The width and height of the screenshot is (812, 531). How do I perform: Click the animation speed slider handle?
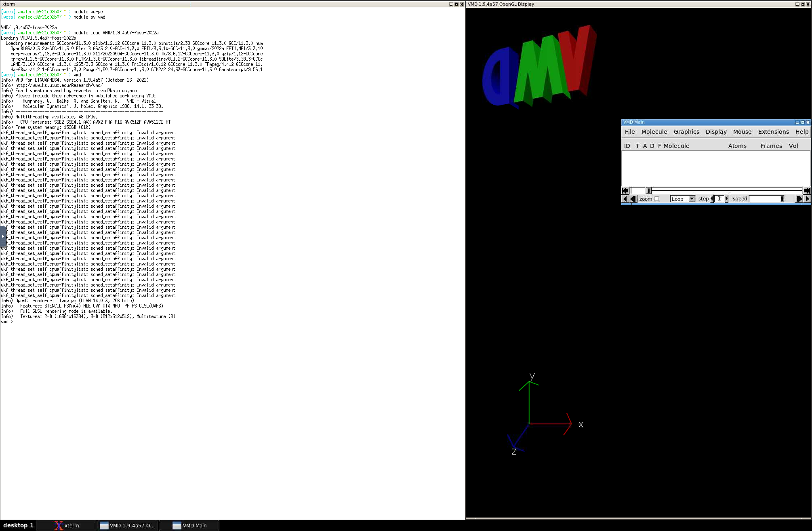pos(782,199)
